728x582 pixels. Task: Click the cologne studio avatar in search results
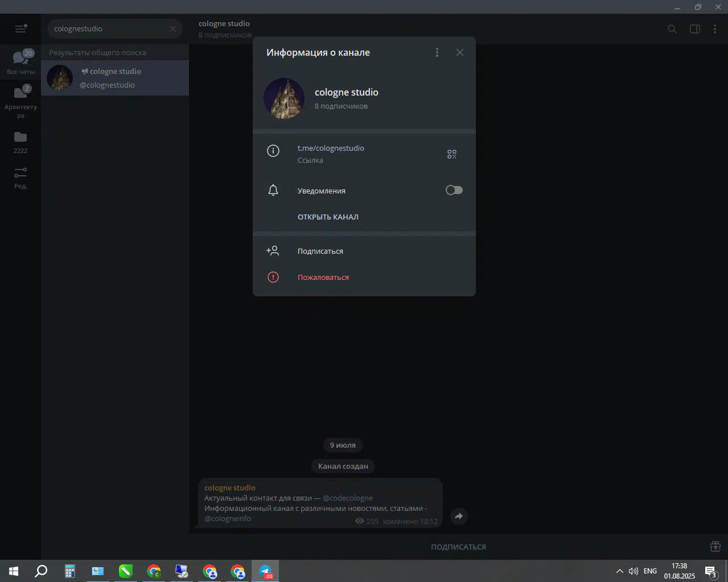click(x=60, y=78)
